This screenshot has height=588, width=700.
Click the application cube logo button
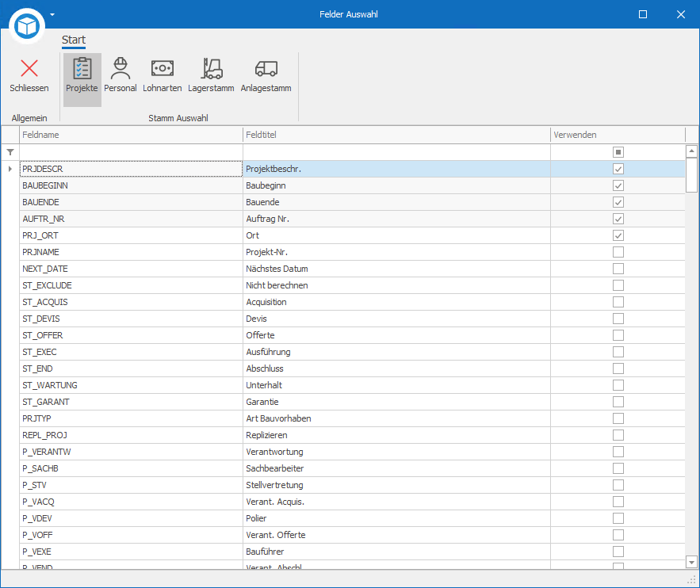coord(27,26)
